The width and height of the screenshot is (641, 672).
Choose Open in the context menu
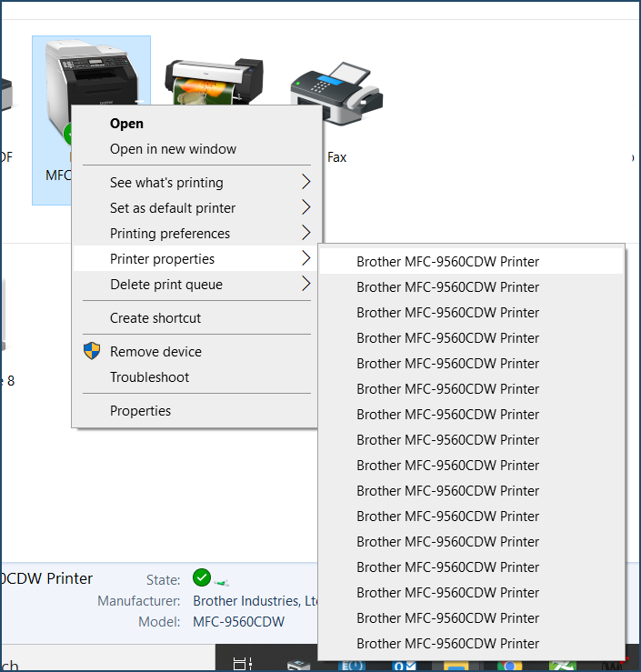126,124
